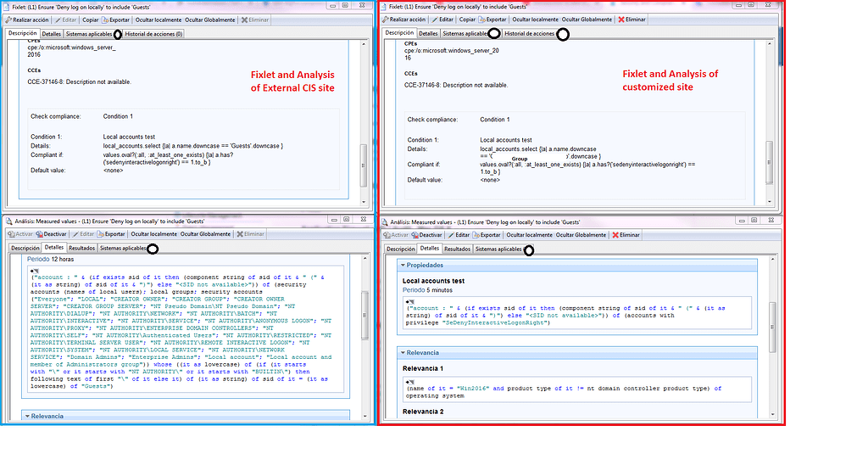
Task: Click Ocultar localmente in the left Fixlet window
Action: pyautogui.click(x=159, y=20)
